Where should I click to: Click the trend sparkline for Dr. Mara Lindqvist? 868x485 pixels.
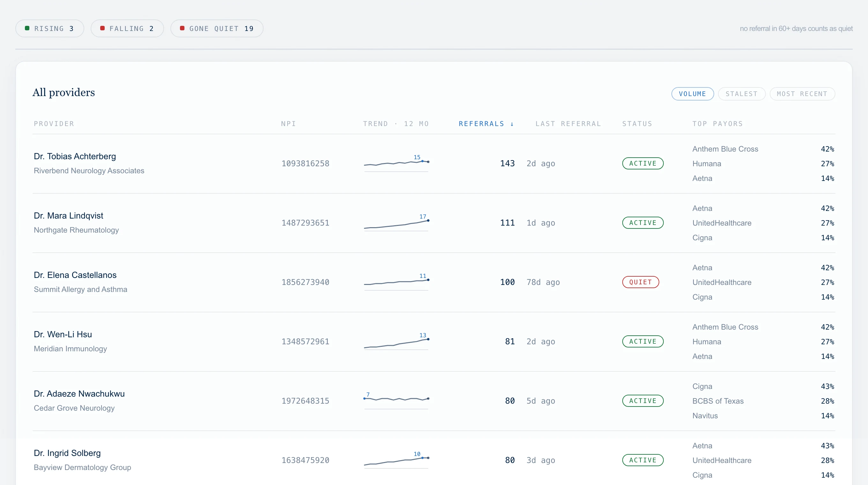click(x=396, y=223)
